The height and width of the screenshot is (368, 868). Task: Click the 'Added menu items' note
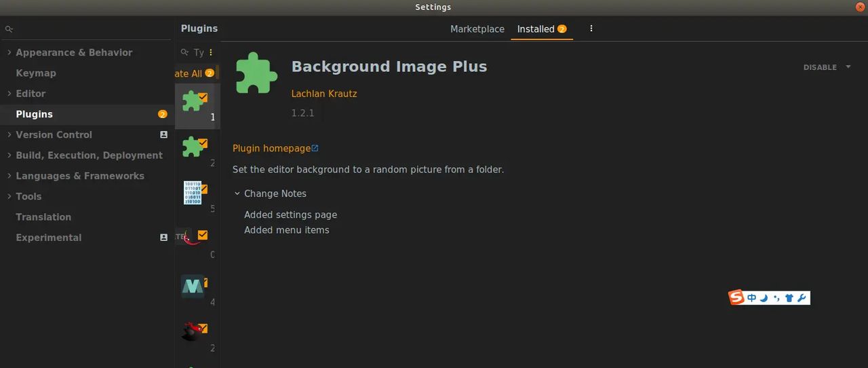287,230
